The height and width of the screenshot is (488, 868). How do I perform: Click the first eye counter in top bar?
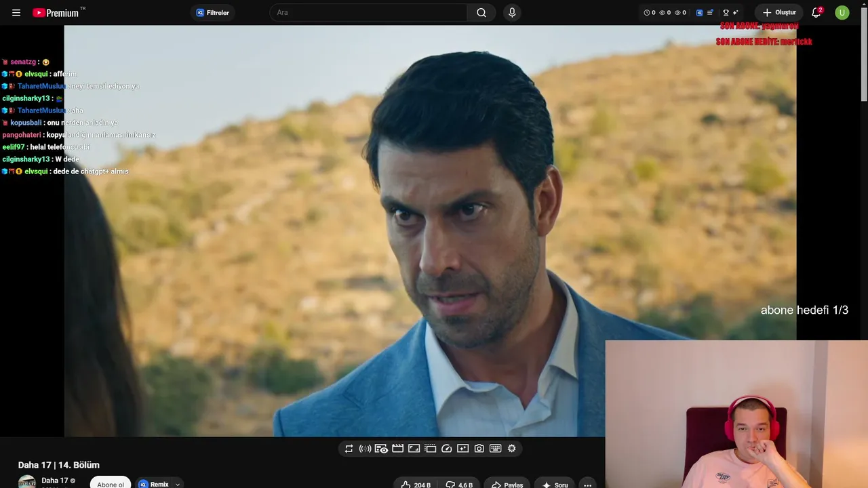pos(665,13)
